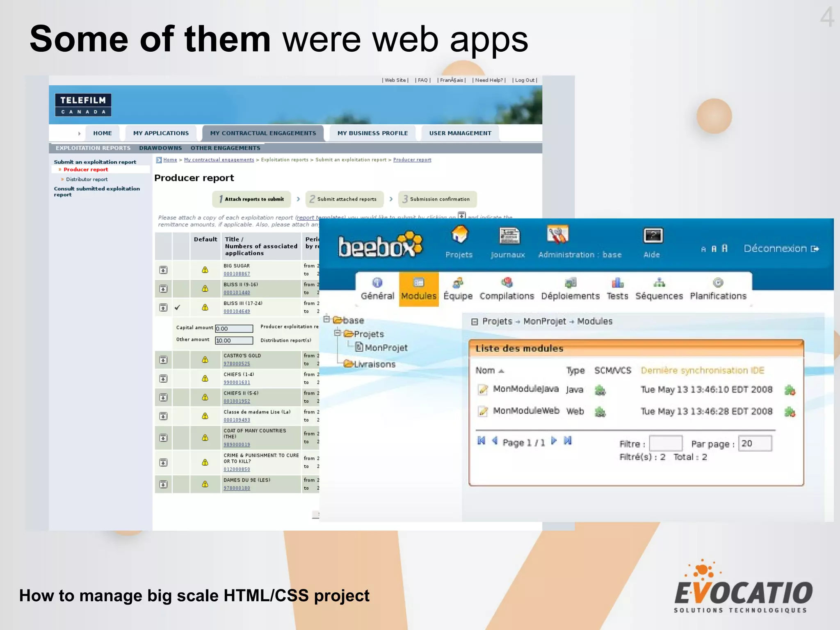Focus the Other amount field
840x630 pixels.
pos(234,340)
